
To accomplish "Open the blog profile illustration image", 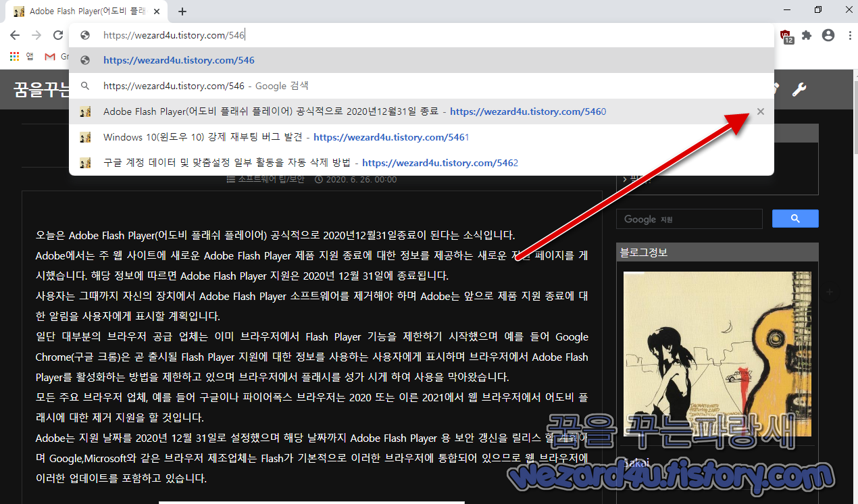I will click(x=717, y=354).
